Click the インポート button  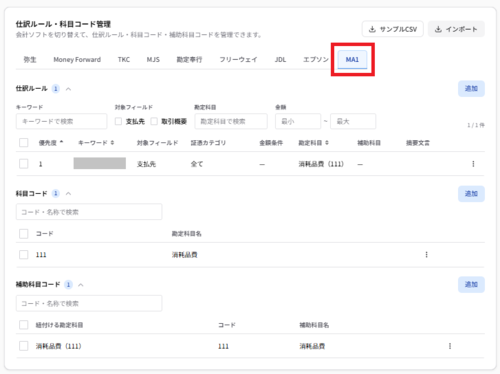coord(456,29)
